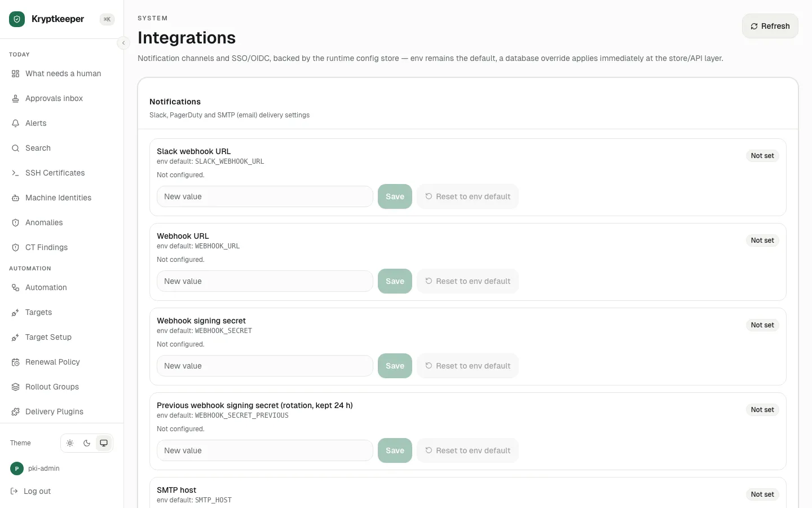
Task: Go to the Alerts page
Action: pos(61,124)
